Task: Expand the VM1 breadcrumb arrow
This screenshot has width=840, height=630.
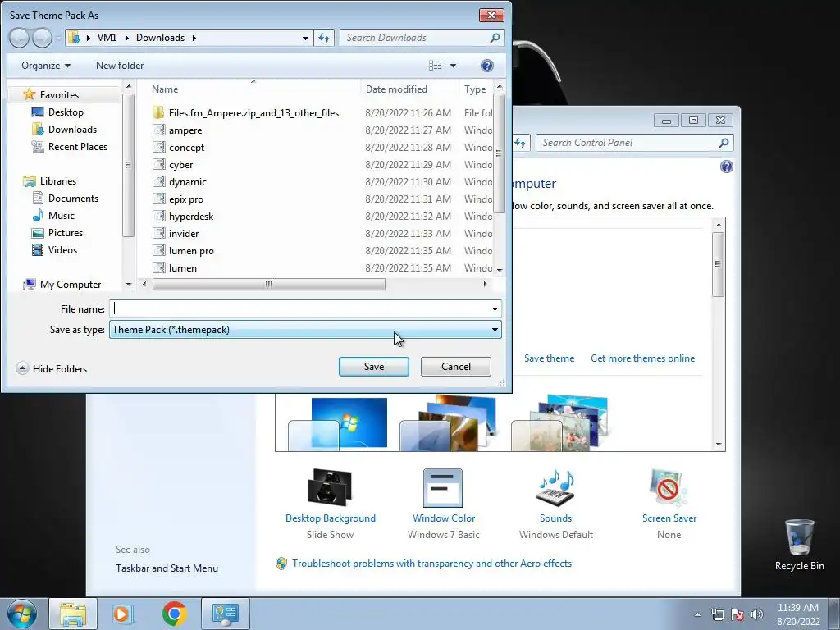Action: (x=127, y=38)
